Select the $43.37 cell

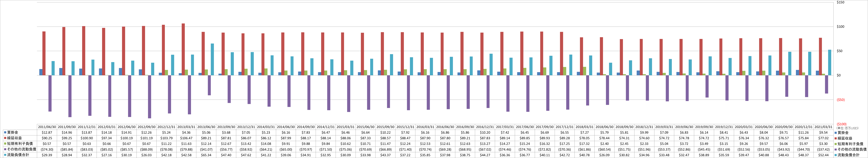(386, 155)
